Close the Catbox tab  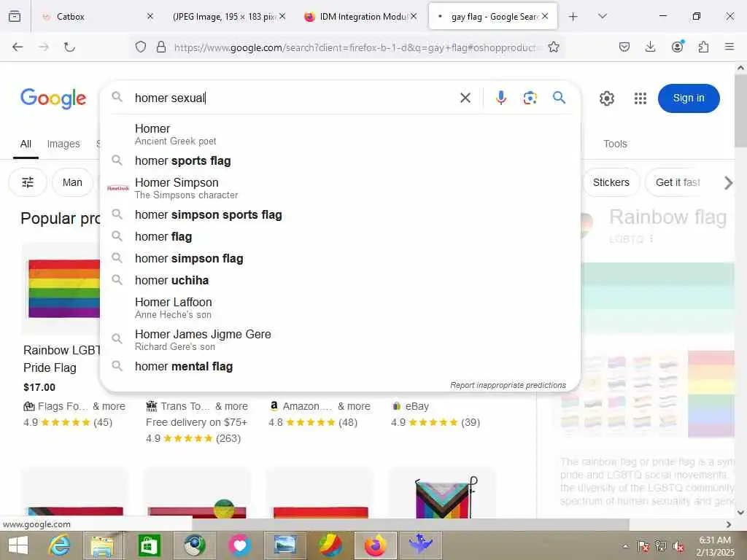[150, 16]
